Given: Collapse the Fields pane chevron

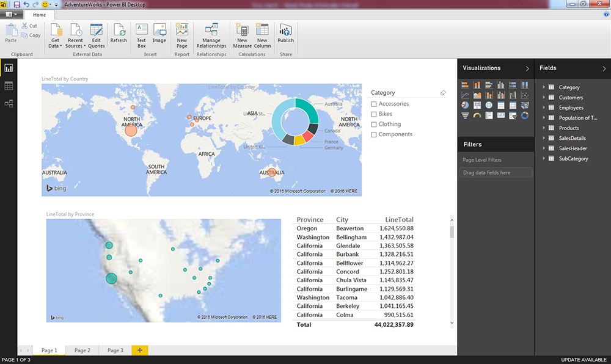Looking at the screenshot, I should click(x=604, y=68).
